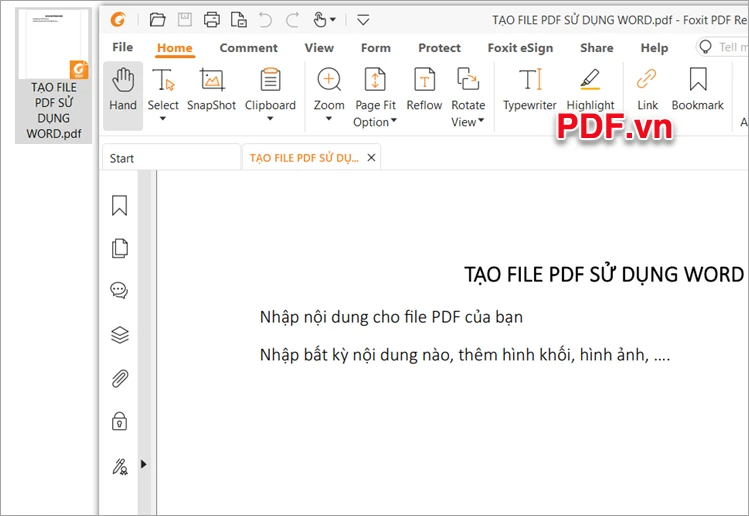Click the heading TẠO FILE PDF SỬ DỤNG WORD
The image size is (749, 516).
(604, 274)
